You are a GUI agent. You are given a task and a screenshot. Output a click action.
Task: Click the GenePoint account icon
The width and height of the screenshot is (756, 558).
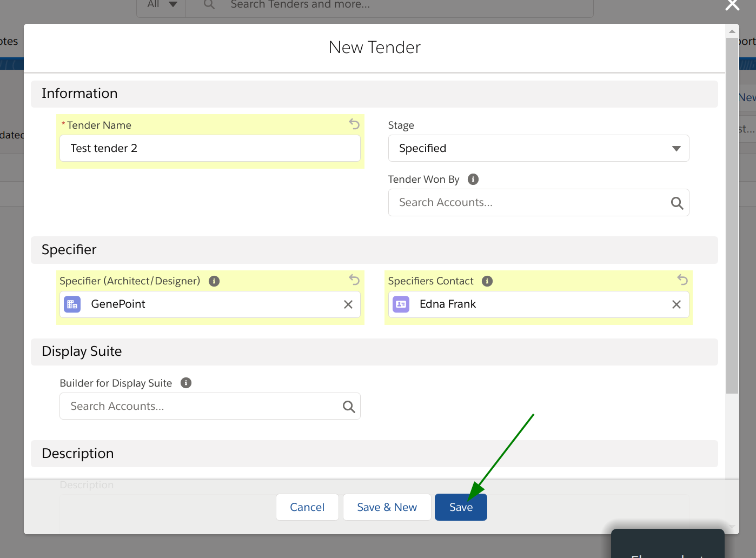click(72, 304)
